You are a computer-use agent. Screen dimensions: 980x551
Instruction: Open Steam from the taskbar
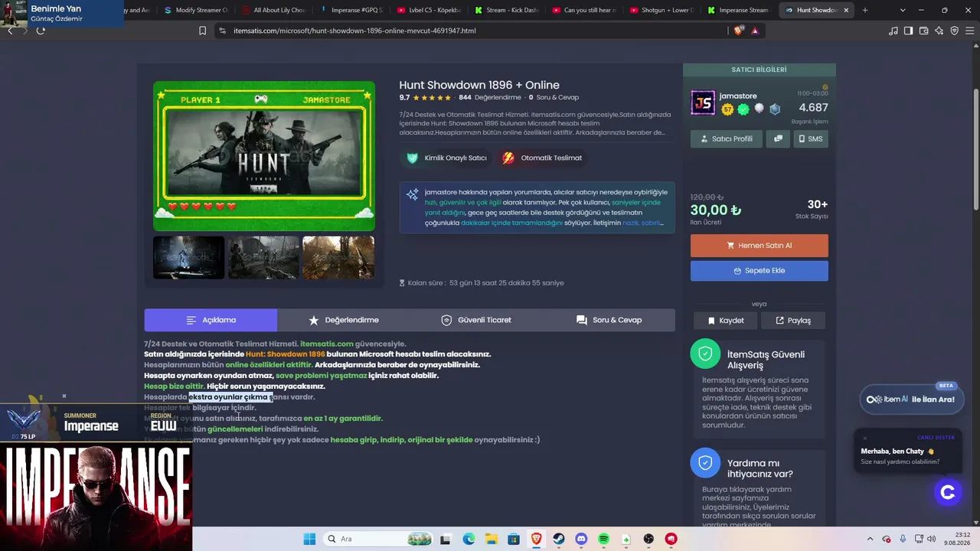(559, 539)
